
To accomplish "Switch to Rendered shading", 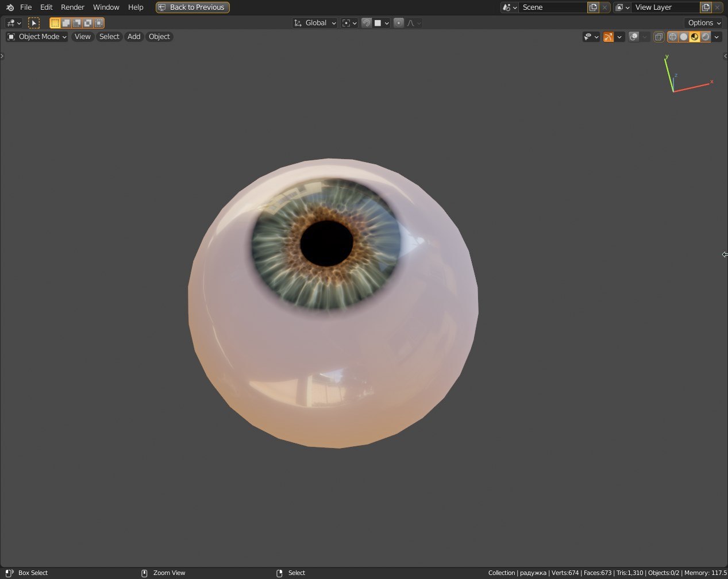I will tap(706, 37).
